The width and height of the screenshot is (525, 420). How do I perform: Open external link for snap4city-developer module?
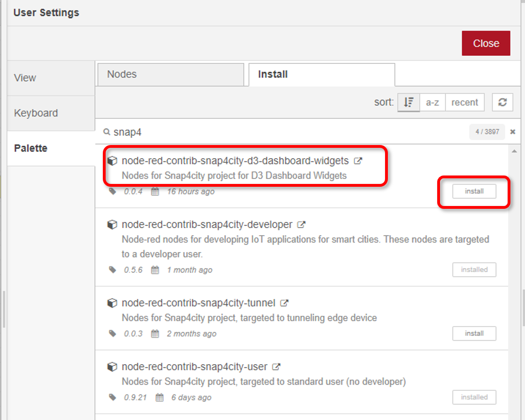(x=301, y=225)
